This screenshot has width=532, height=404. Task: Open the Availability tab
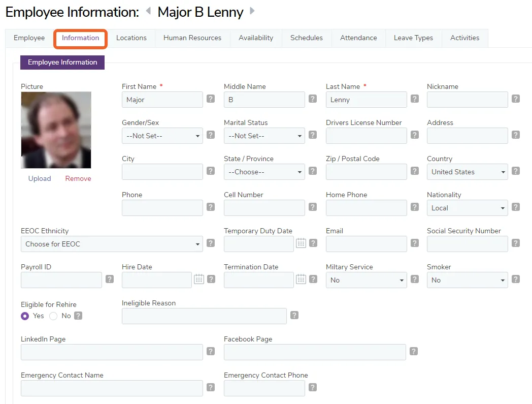click(256, 38)
